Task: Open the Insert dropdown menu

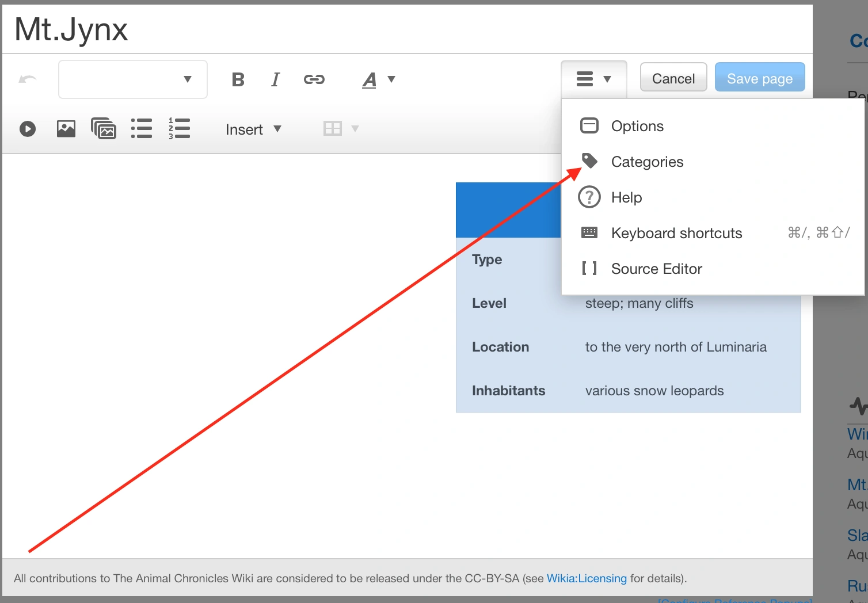Action: click(x=253, y=129)
